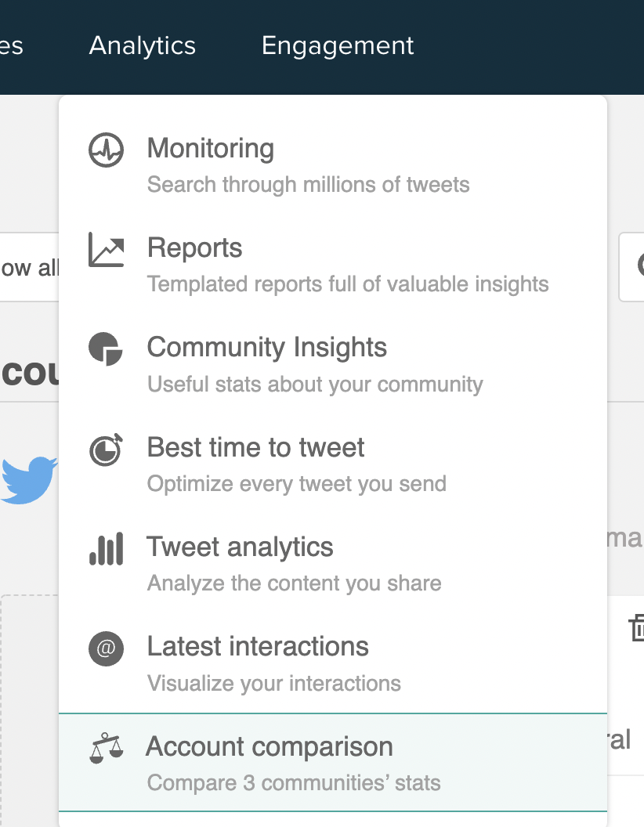Viewport: 644px width, 827px height.
Task: Open Latest interactions entry
Action: click(258, 647)
